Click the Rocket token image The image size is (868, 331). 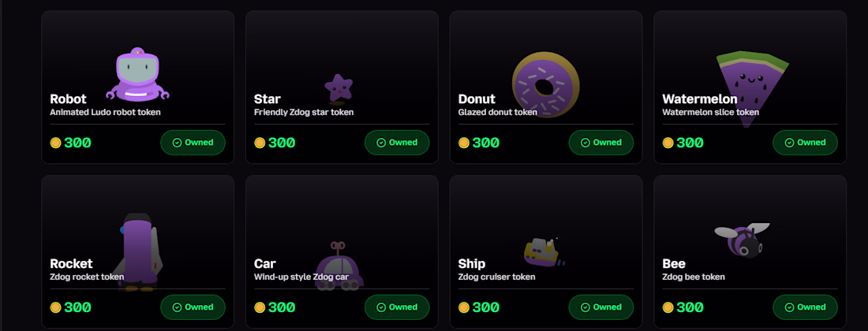point(138,251)
